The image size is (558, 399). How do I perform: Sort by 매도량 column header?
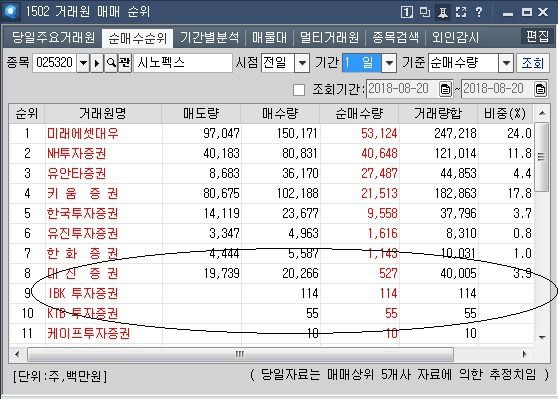[201, 114]
